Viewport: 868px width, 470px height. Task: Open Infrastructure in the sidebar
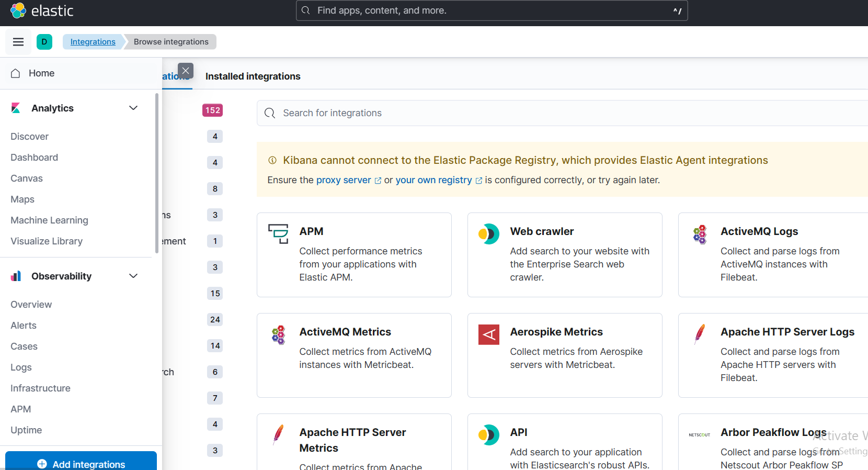[40, 388]
